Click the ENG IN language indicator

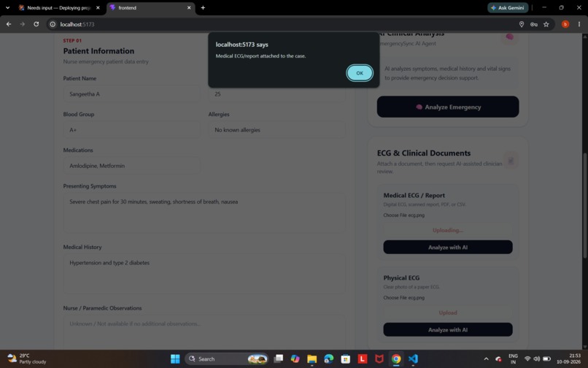pyautogui.click(x=513, y=359)
